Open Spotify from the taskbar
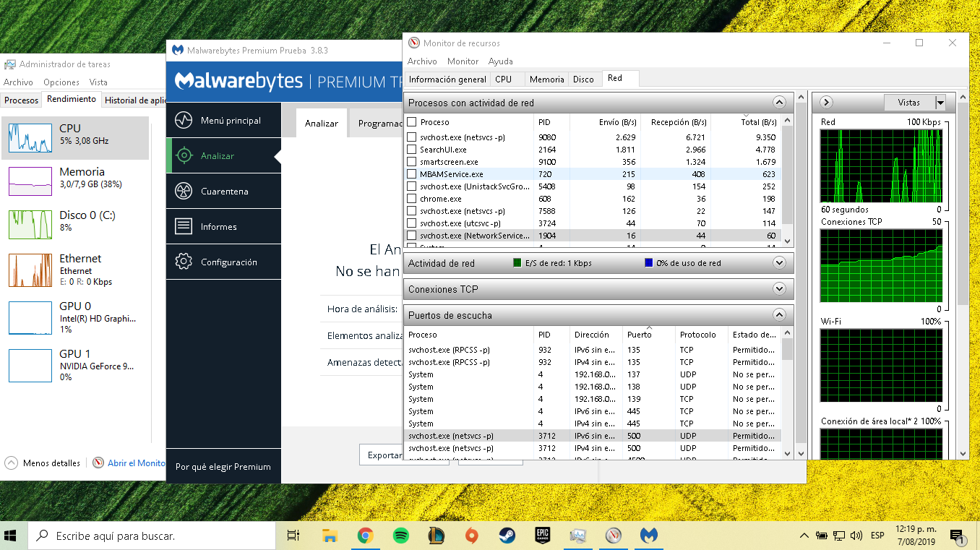This screenshot has width=980, height=550. coord(400,536)
